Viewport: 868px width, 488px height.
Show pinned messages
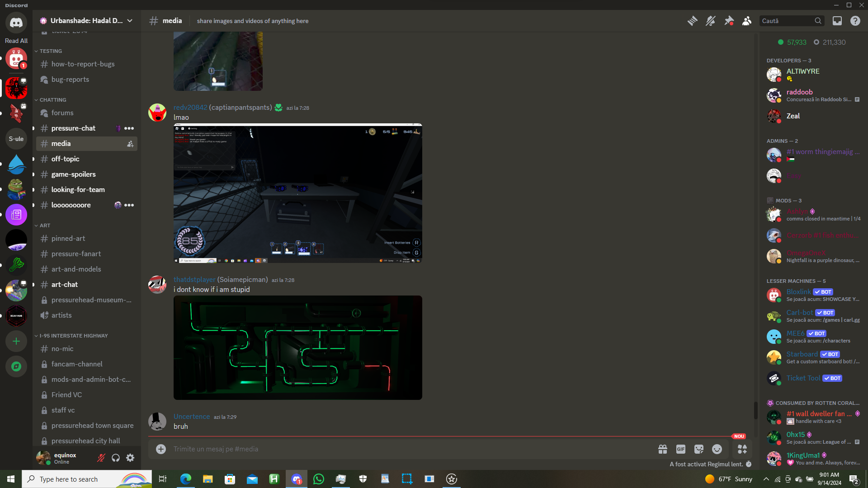click(729, 21)
